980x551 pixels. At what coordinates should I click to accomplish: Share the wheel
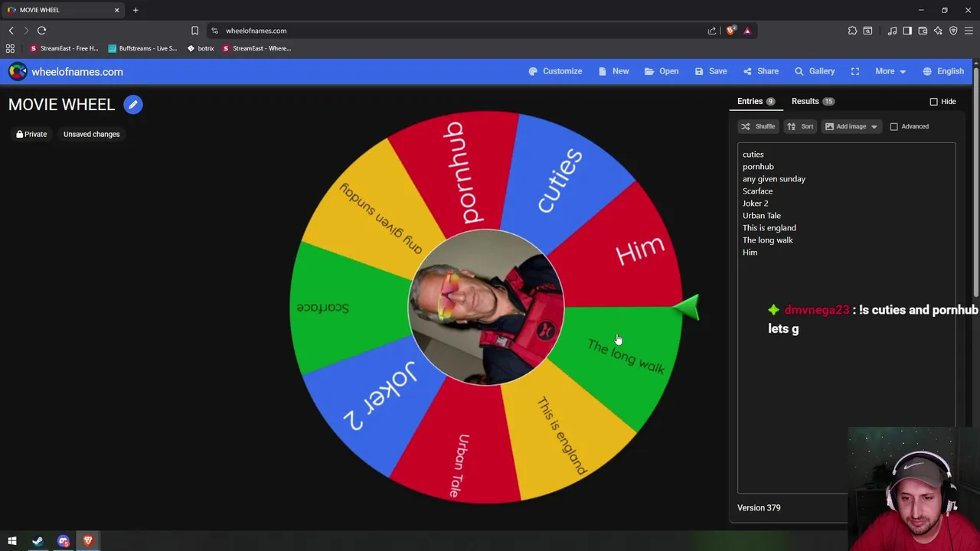(x=760, y=71)
